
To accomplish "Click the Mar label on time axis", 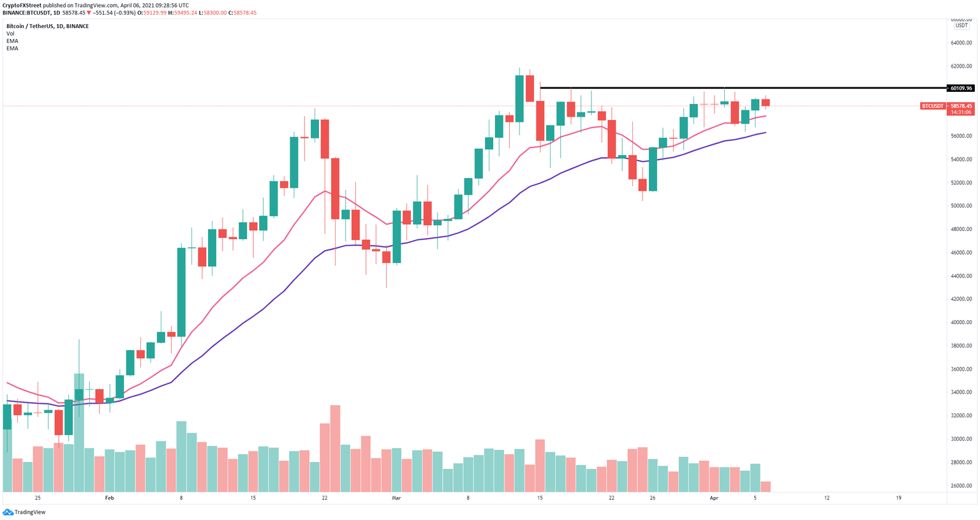I will tap(396, 498).
